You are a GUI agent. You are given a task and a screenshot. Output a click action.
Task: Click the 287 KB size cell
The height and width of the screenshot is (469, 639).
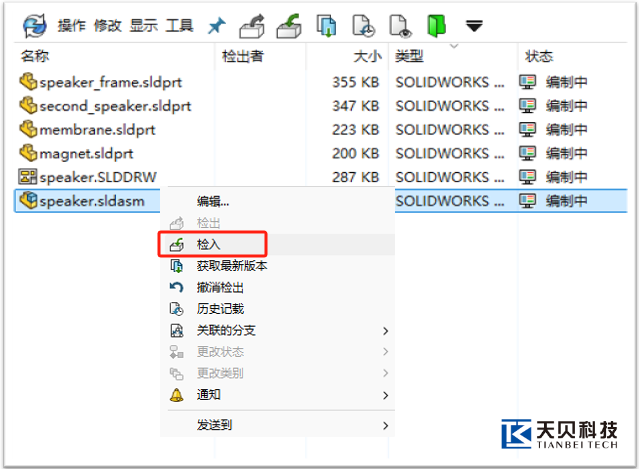click(355, 177)
